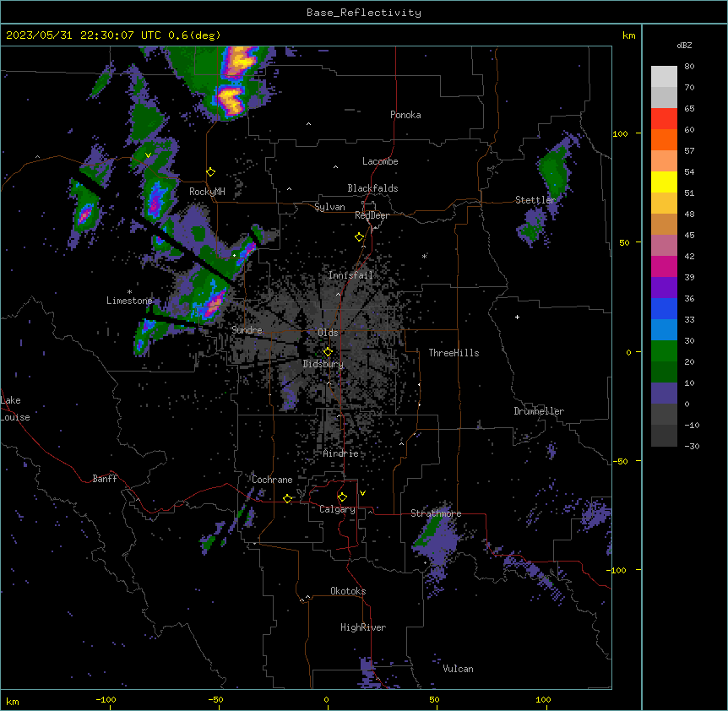
Task: Click the Sundre town label
Action: point(247,330)
